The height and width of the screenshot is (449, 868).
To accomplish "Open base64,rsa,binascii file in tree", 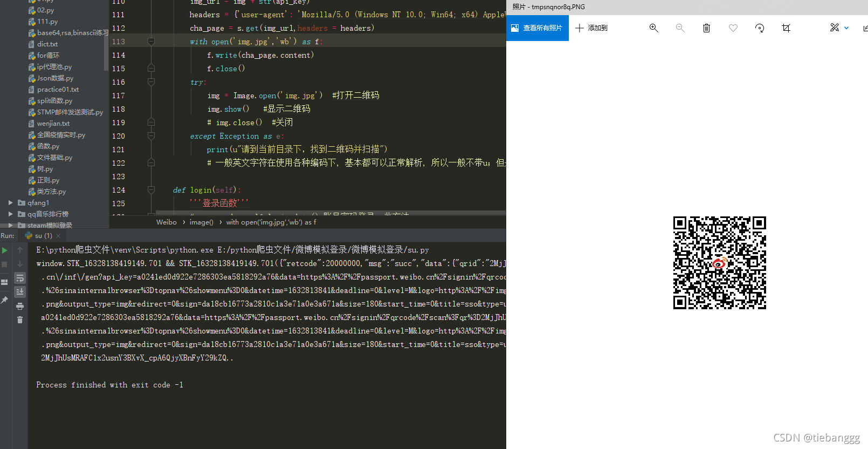I will (x=68, y=33).
